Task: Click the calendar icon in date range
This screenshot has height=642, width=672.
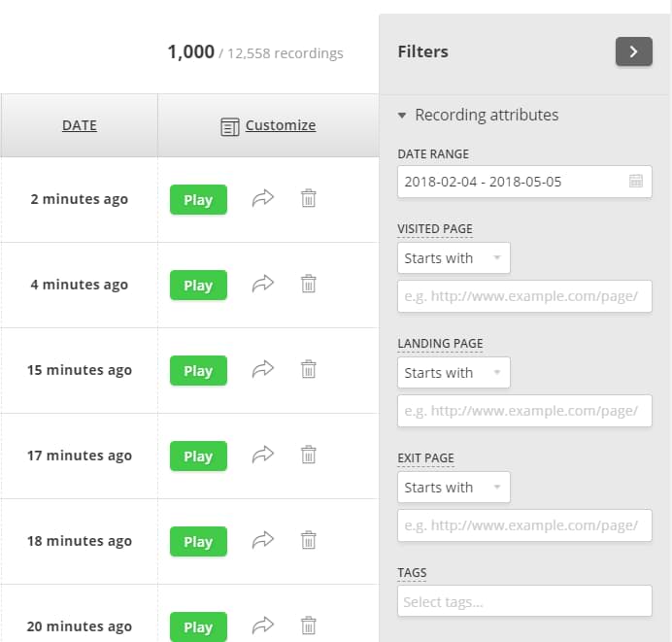Action: (x=635, y=182)
